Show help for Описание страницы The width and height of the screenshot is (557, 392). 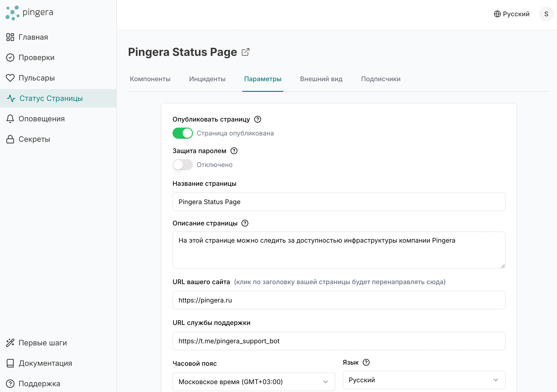245,223
